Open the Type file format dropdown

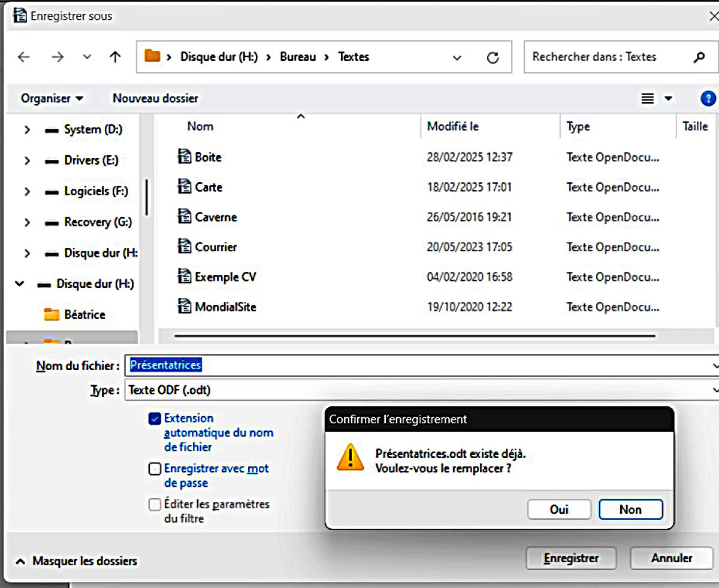(419, 390)
